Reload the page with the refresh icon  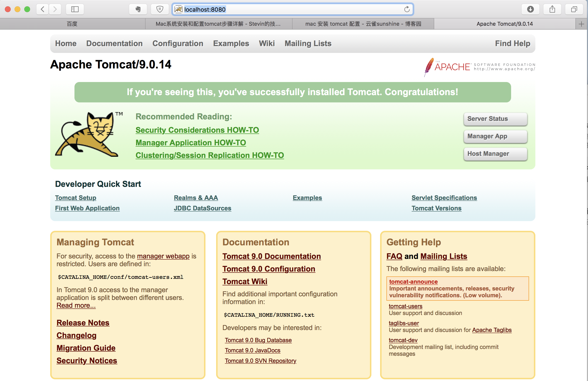pos(407,9)
